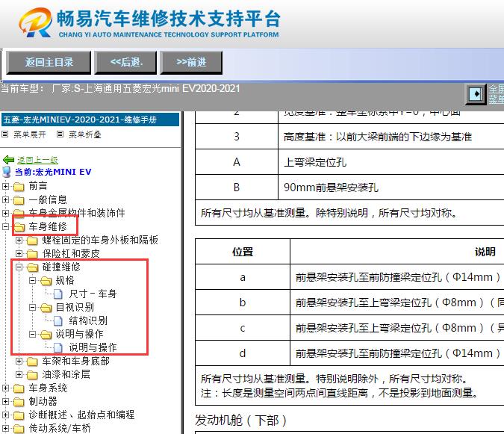This screenshot has height=434, width=504.
Task: Go back with the <<后退 button
Action: (x=126, y=62)
